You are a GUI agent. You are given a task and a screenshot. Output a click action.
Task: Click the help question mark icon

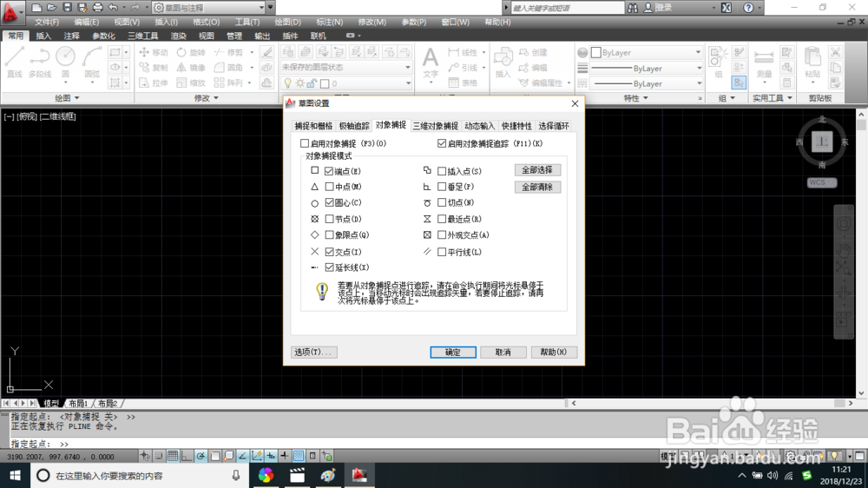click(x=748, y=7)
